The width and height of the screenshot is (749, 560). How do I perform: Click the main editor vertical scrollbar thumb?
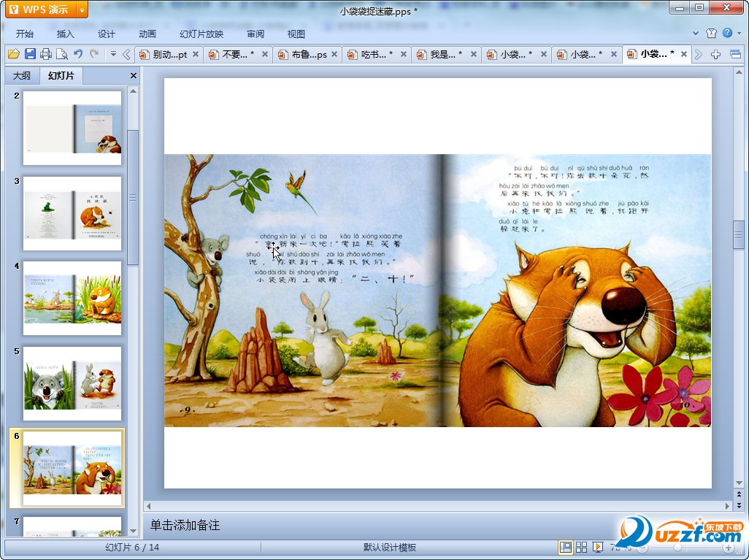click(739, 234)
